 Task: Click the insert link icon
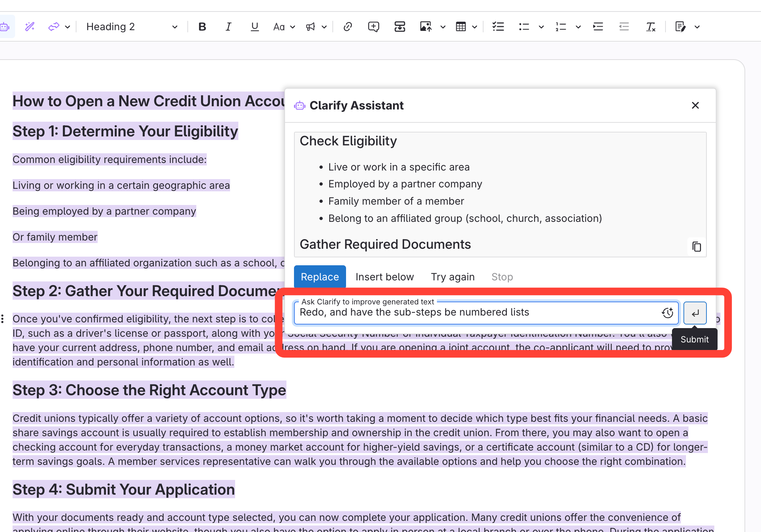(347, 27)
